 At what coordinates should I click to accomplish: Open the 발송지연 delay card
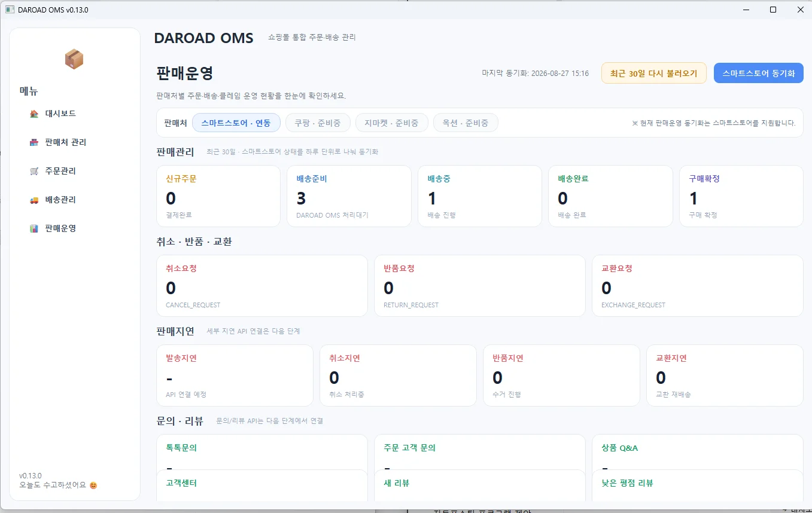[235, 375]
